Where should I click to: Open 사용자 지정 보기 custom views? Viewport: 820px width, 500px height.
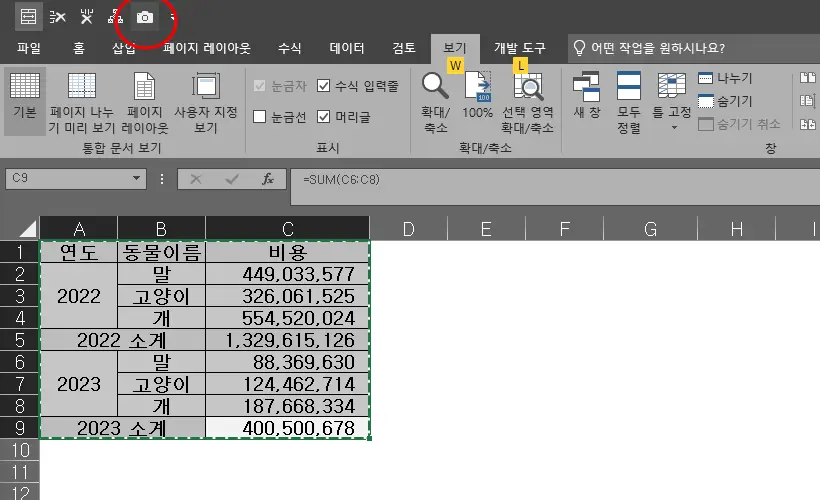[206, 103]
